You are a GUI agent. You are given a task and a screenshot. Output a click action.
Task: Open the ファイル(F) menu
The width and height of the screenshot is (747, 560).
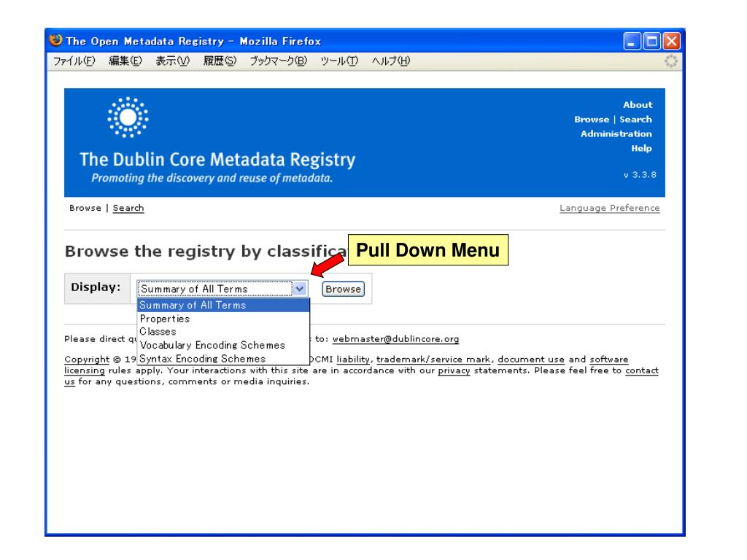click(x=74, y=61)
